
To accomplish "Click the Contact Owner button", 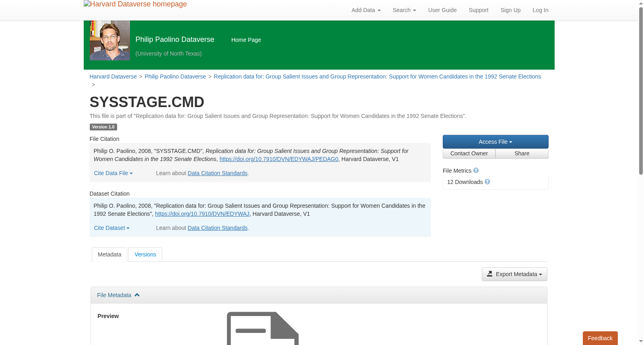I will point(469,153).
